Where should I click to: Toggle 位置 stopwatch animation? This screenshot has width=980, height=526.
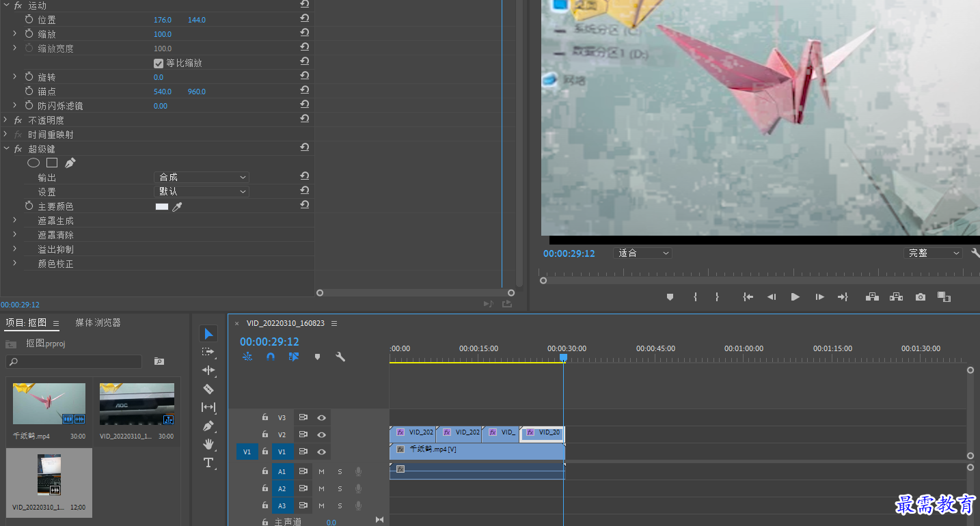(x=29, y=19)
